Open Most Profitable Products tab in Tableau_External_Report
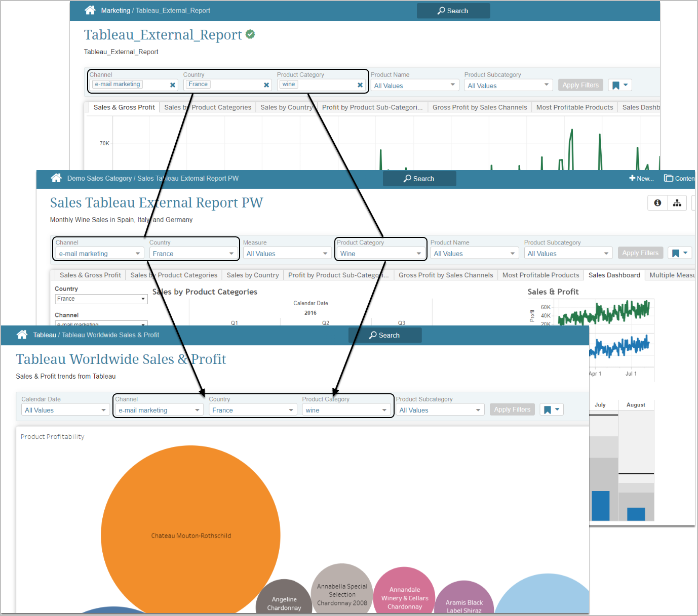The image size is (698, 616). tap(574, 107)
